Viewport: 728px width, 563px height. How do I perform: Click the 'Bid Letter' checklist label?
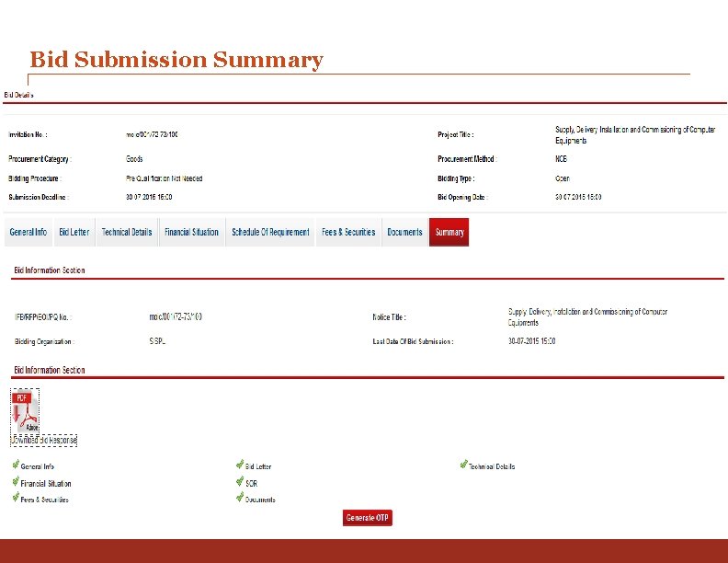(258, 466)
